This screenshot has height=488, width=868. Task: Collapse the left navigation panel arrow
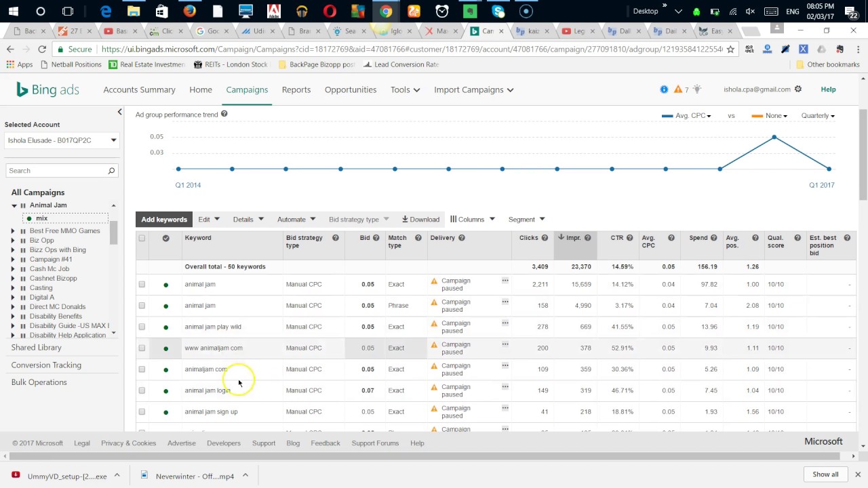(120, 112)
